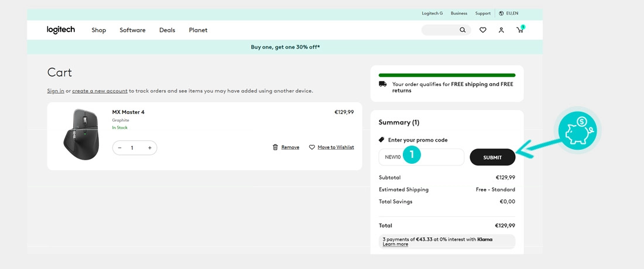644x269 pixels.
Task: Click the Remove link for MX Master 4
Action: 290,147
